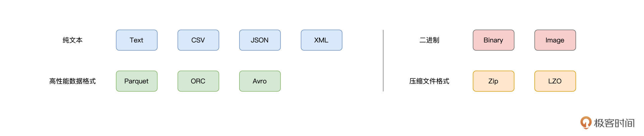Choose the orange Zip box

click(x=493, y=81)
